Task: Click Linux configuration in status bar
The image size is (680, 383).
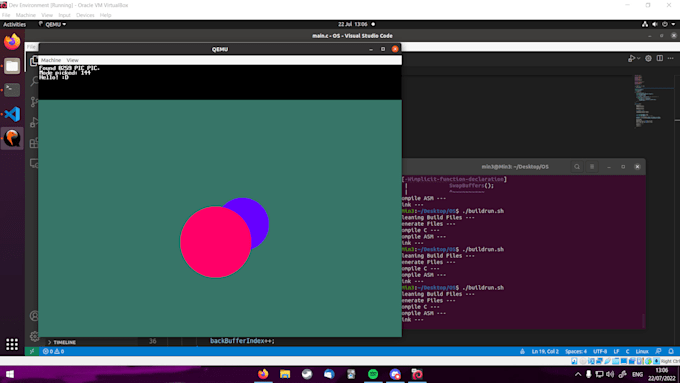Action: tap(642, 351)
